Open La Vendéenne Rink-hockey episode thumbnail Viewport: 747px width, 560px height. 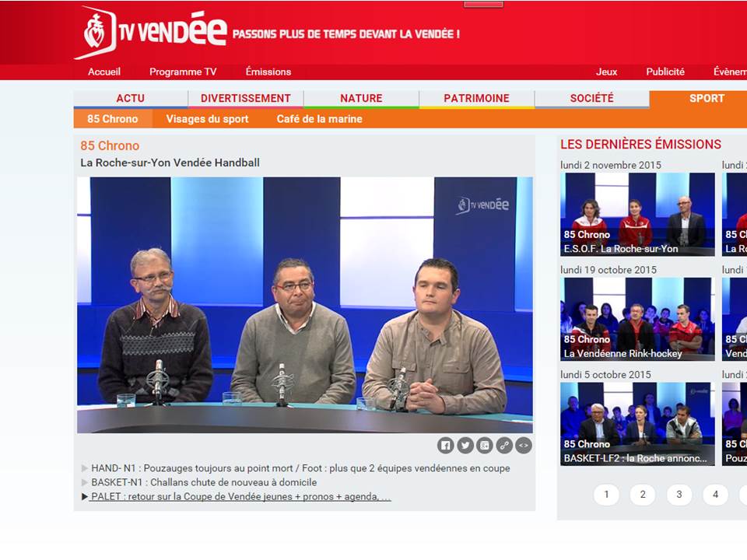[x=637, y=319]
